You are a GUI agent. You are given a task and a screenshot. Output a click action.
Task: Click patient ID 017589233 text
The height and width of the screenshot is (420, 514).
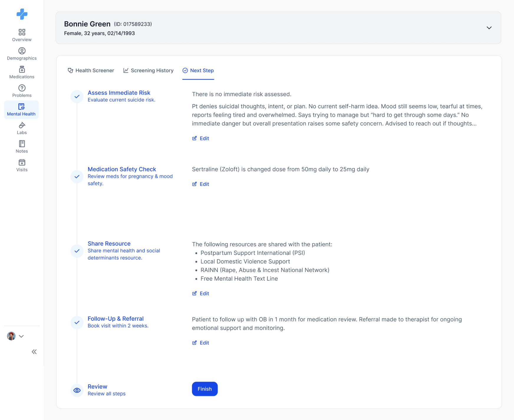coord(133,24)
